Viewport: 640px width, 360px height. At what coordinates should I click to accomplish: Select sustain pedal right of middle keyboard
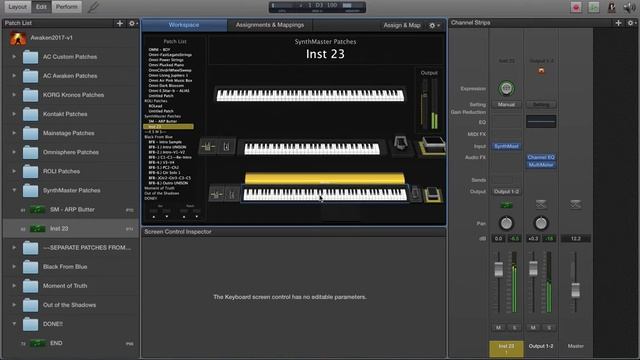(432, 146)
